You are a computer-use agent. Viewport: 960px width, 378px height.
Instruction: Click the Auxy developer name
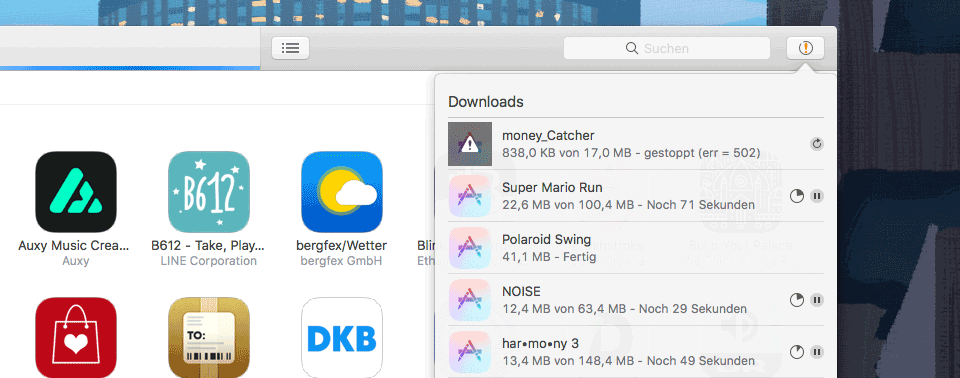tap(75, 261)
